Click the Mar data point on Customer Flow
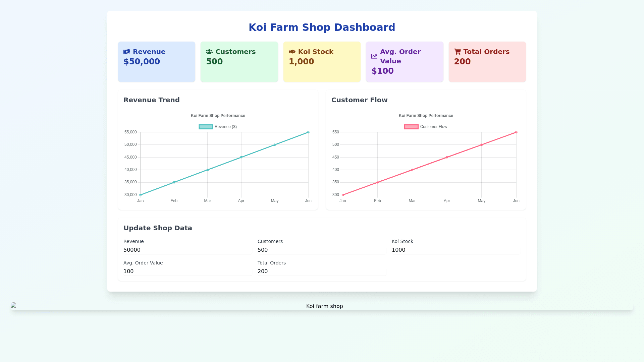Viewport: 644px width, 362px height. pos(412,170)
